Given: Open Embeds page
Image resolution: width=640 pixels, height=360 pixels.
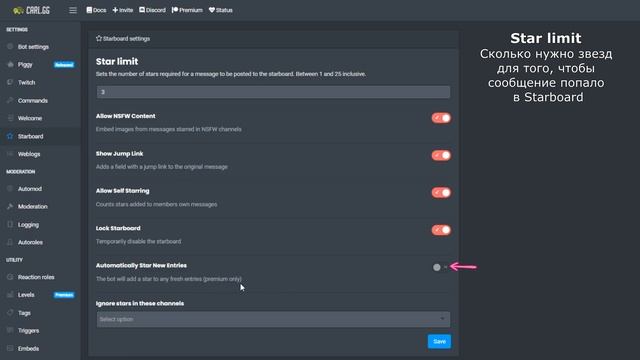Looking at the screenshot, I should coord(28,349).
